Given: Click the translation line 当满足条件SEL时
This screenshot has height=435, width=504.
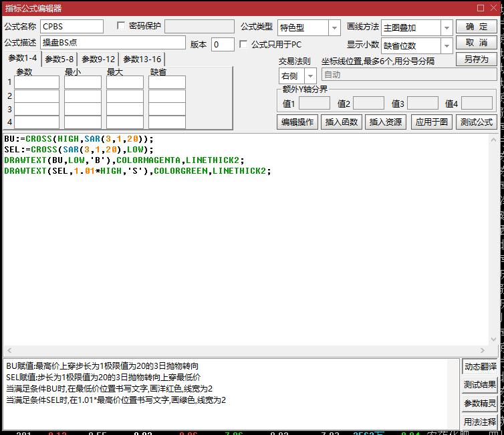Looking at the screenshot, I should pos(116,400).
